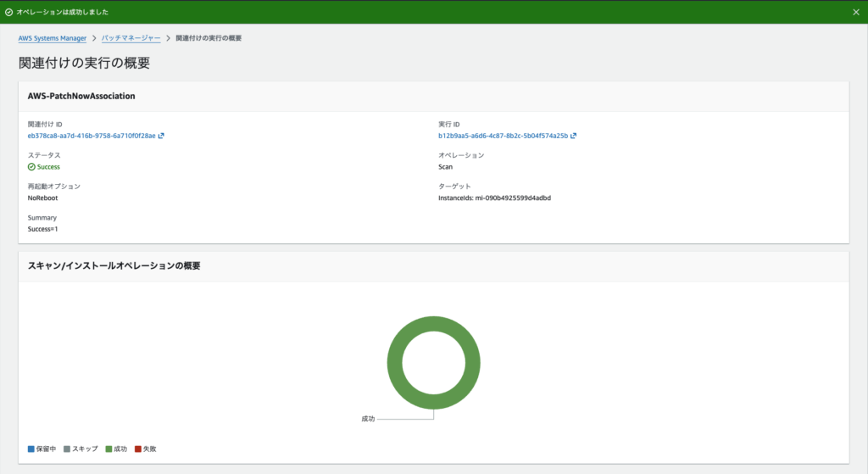Open execution ID b12b9aa5 link
This screenshot has width=868, height=474.
(x=503, y=136)
